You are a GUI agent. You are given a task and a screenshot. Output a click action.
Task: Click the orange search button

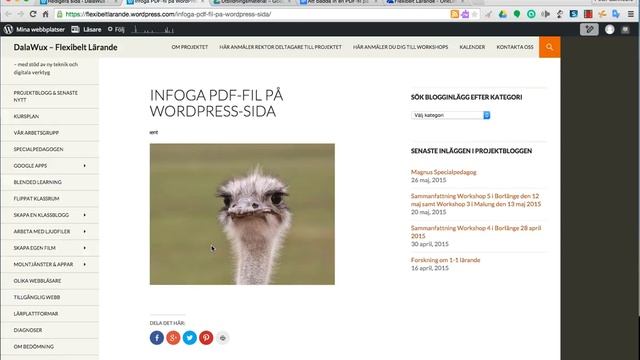[549, 47]
